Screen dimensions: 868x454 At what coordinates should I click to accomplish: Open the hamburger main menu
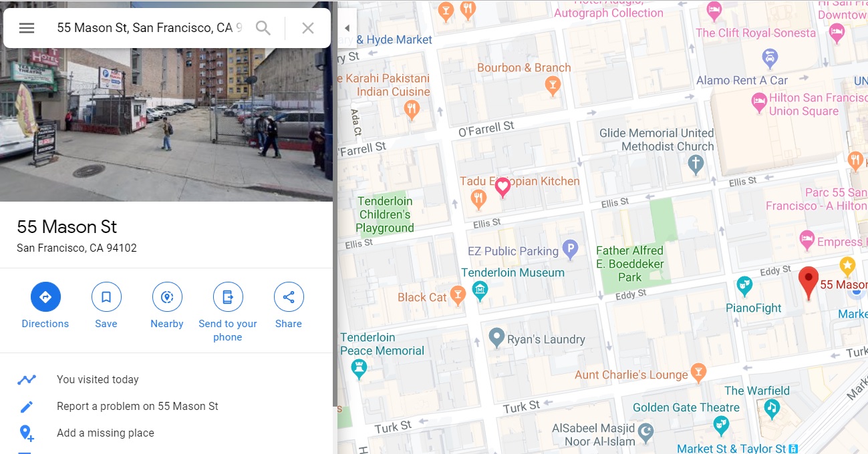pos(27,28)
